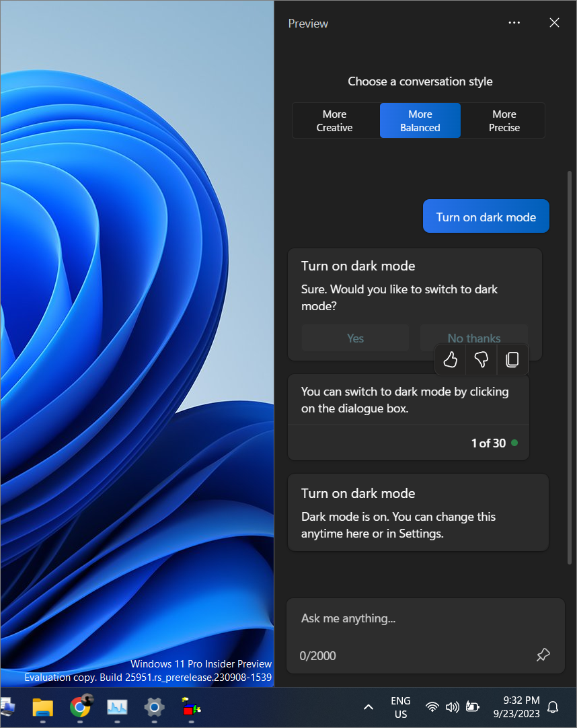Image resolution: width=577 pixels, height=728 pixels.
Task: Switch to More Precise conversation style
Action: (x=504, y=120)
